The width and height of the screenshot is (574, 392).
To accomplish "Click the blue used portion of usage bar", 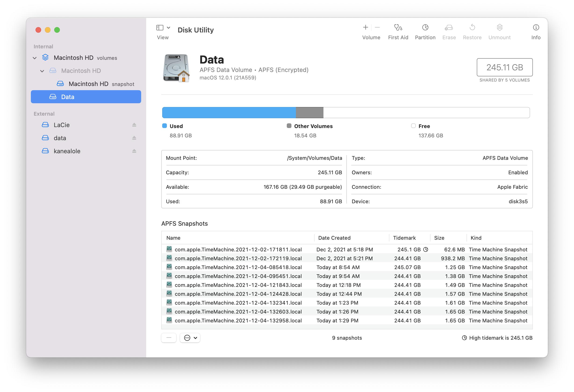I will (229, 113).
